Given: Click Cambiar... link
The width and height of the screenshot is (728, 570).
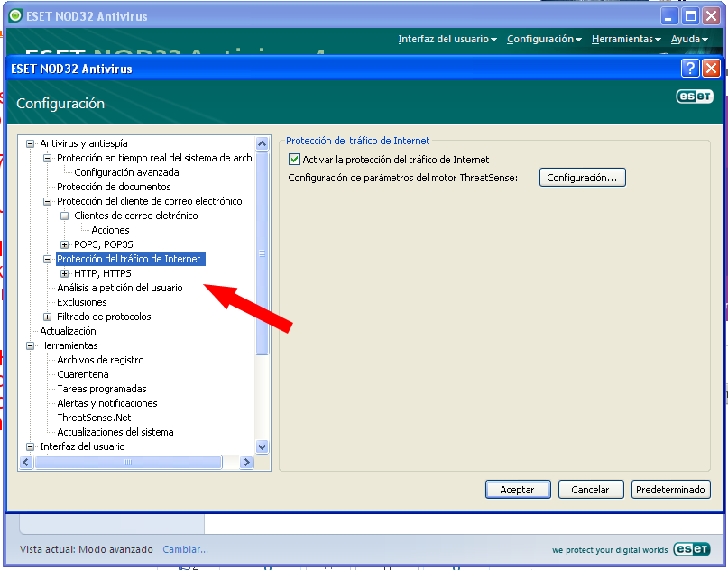Looking at the screenshot, I should tap(185, 549).
